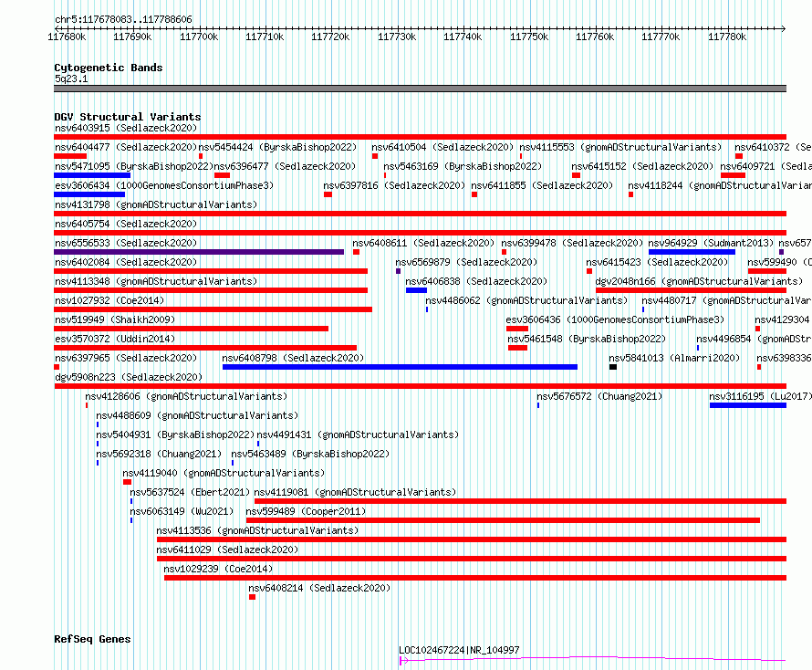
Task: Select nsv6397816 (Sedlazeck2020) label
Action: click(x=395, y=185)
